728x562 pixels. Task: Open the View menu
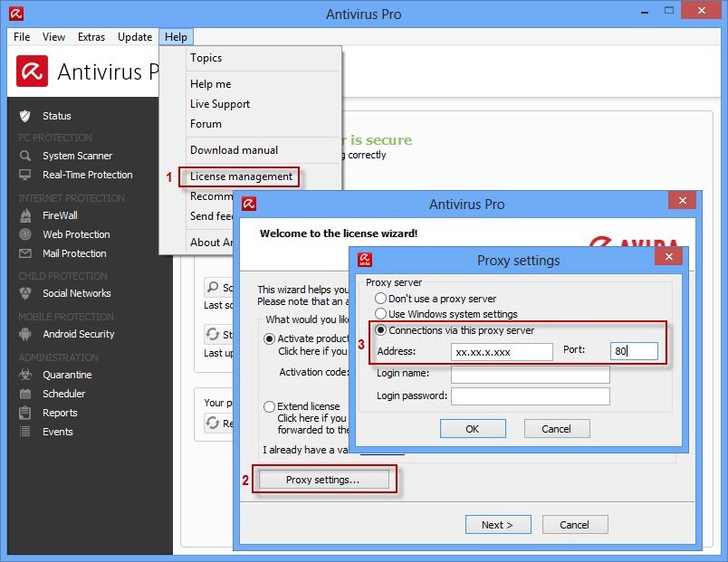(53, 37)
